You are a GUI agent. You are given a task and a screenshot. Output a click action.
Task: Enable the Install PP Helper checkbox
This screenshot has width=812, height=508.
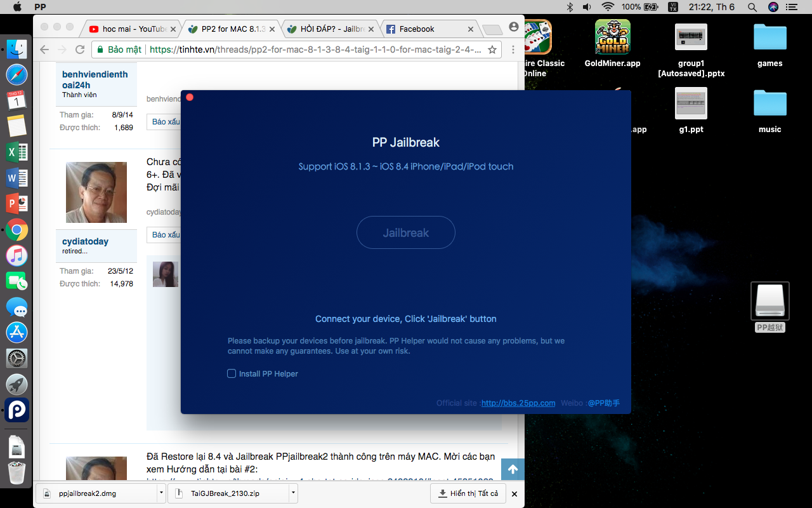click(232, 373)
